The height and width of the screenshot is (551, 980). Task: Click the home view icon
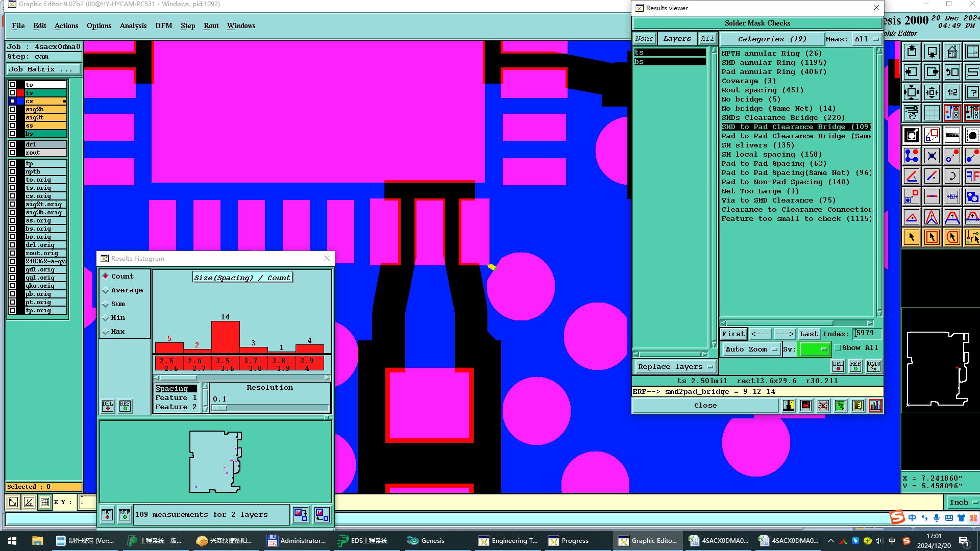pos(952,52)
